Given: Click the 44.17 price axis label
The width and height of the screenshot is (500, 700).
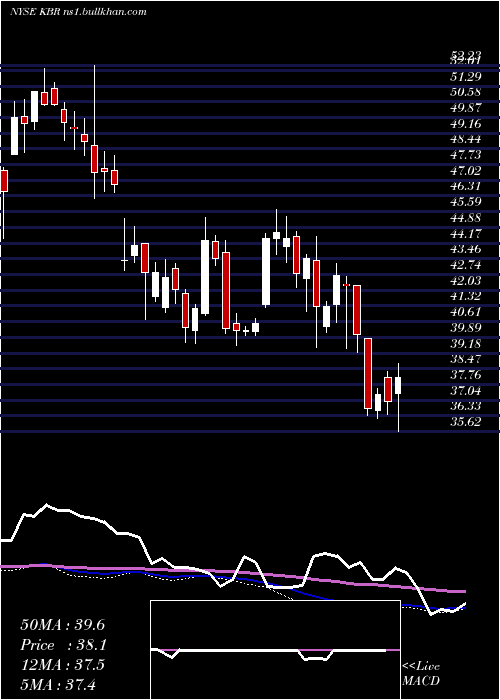Looking at the screenshot, I should pyautogui.click(x=466, y=233).
